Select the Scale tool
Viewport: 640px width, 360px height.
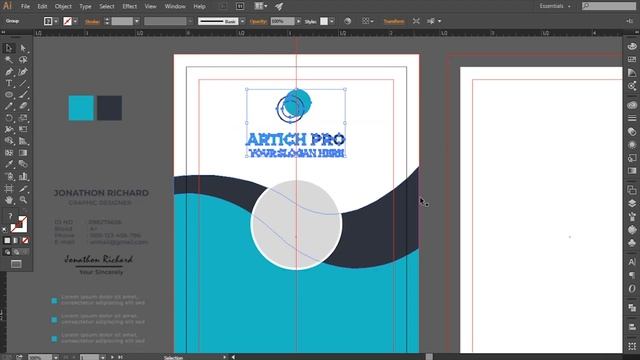click(23, 118)
